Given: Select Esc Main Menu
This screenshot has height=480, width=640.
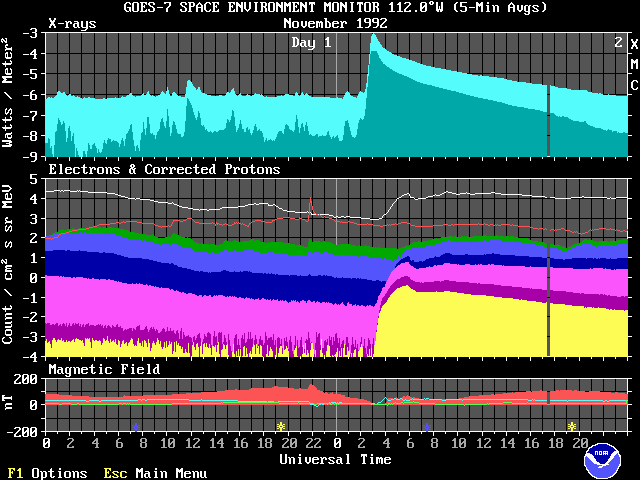Looking at the screenshot, I should (155, 473).
